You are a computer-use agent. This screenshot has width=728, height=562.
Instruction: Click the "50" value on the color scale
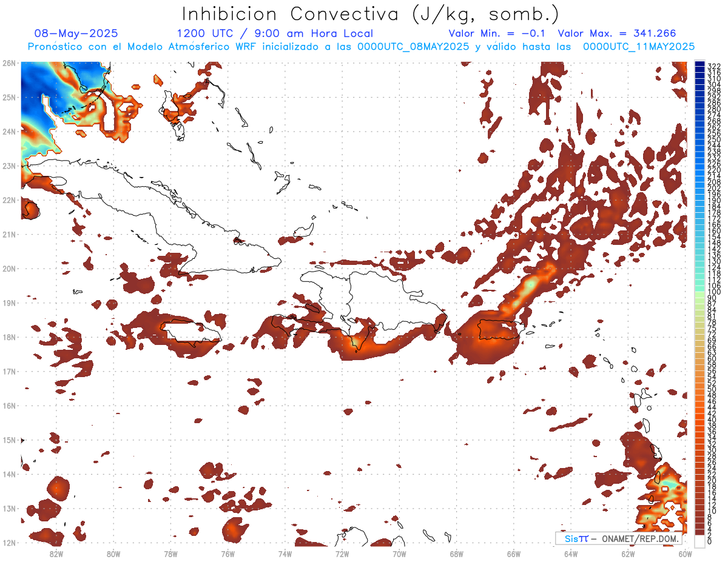tap(712, 389)
